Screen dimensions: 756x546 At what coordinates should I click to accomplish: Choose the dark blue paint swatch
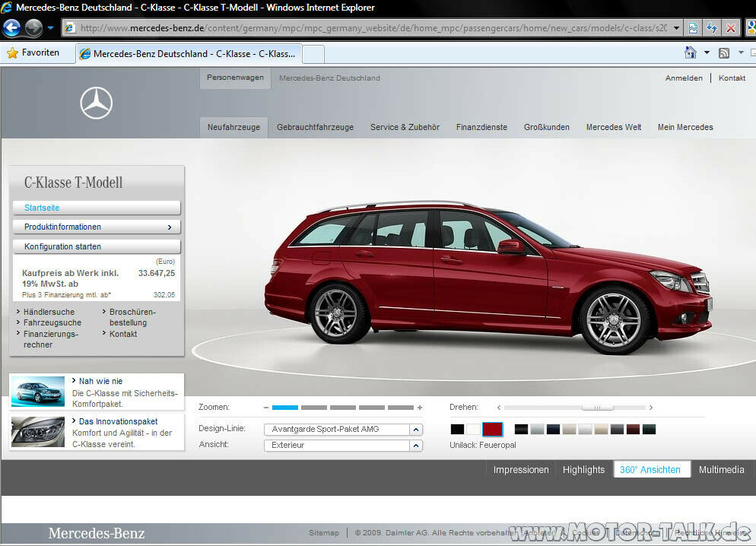tap(553, 429)
